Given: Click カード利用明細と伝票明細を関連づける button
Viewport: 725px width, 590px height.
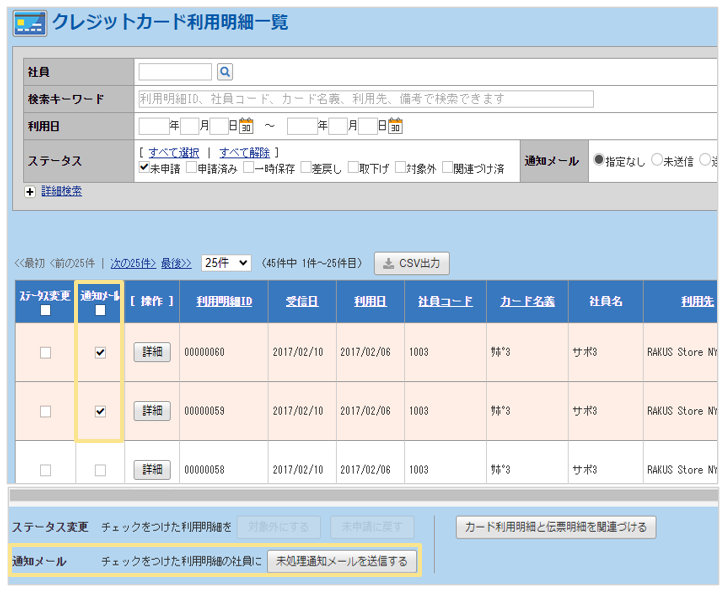Looking at the screenshot, I should click(556, 527).
